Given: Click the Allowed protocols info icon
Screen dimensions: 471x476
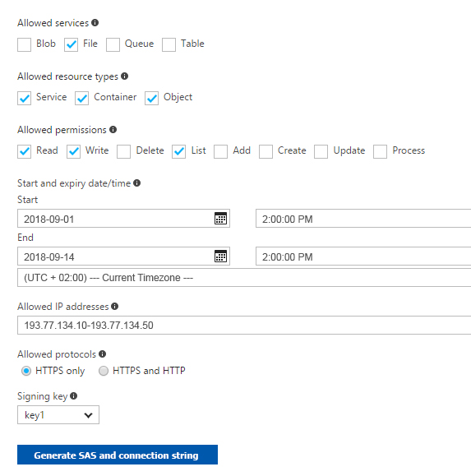Looking at the screenshot, I should click(102, 354).
